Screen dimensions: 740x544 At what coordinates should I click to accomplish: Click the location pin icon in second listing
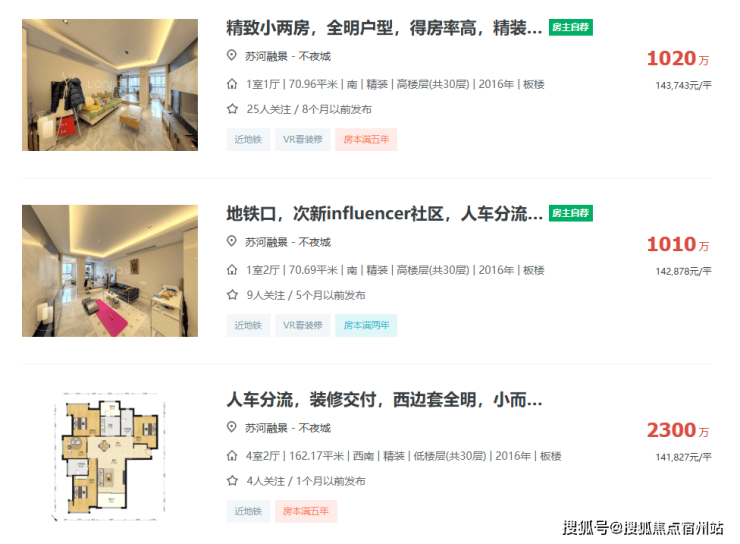click(231, 241)
